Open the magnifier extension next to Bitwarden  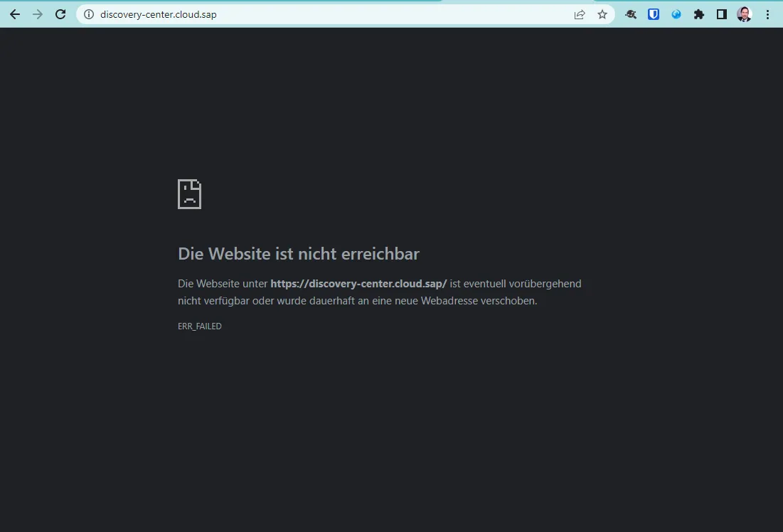[631, 14]
